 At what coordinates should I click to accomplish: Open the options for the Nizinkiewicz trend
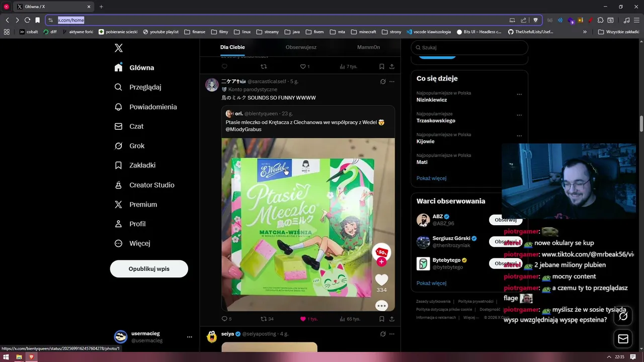519,94
